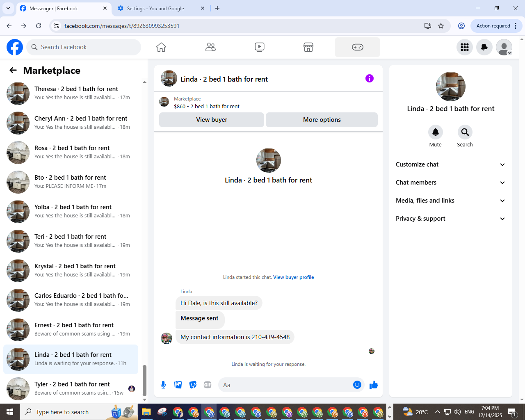Viewport: 525px width, 420px height.
Task: Expand Customize chat section
Action: 451,164
